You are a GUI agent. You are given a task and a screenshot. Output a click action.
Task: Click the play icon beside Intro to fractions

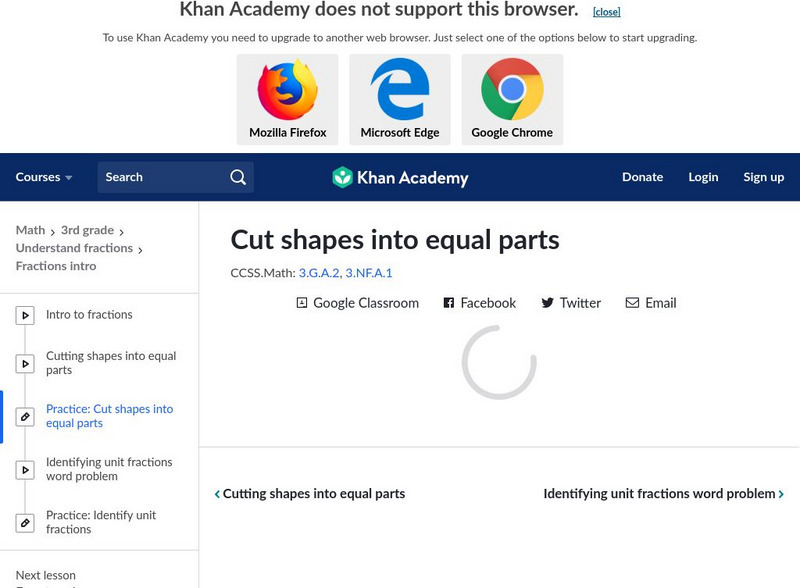tap(24, 314)
